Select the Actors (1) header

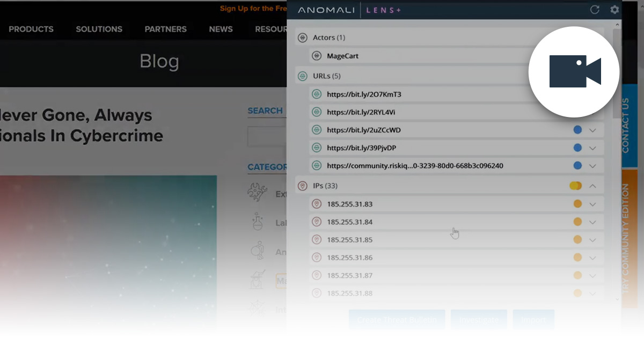[450, 38]
